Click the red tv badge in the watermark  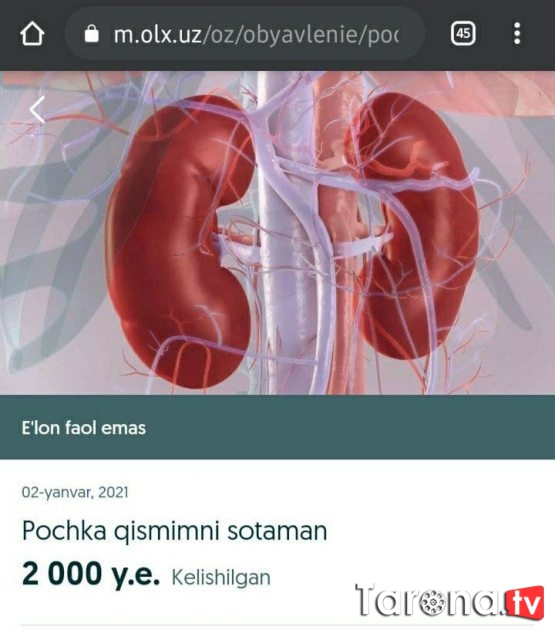pyautogui.click(x=525, y=601)
